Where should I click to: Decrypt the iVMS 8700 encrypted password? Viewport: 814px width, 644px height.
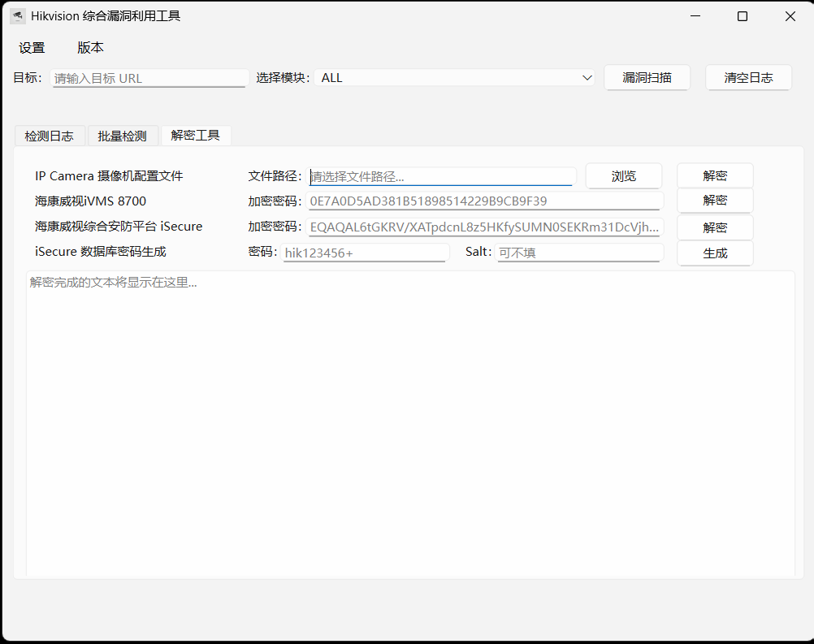tap(714, 201)
